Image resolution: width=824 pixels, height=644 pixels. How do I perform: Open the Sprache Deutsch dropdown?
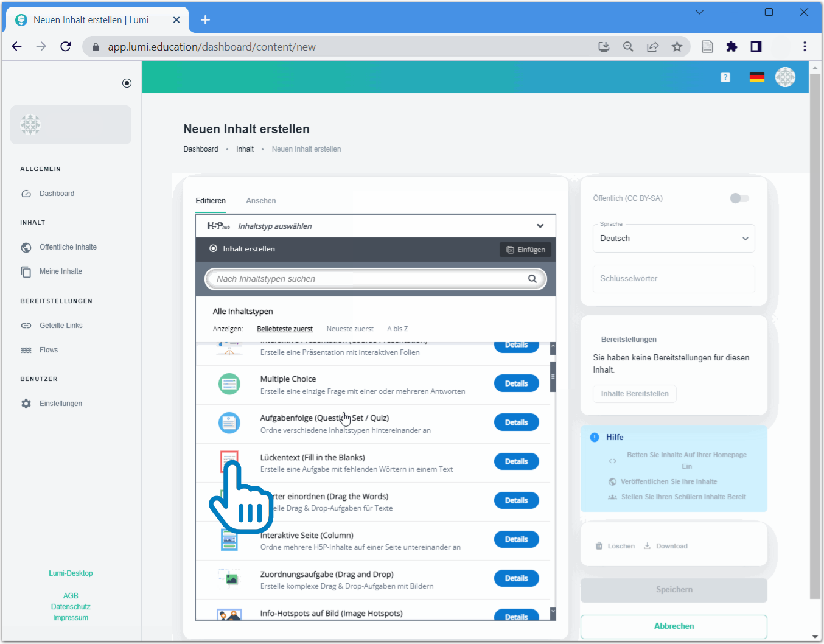pos(673,239)
